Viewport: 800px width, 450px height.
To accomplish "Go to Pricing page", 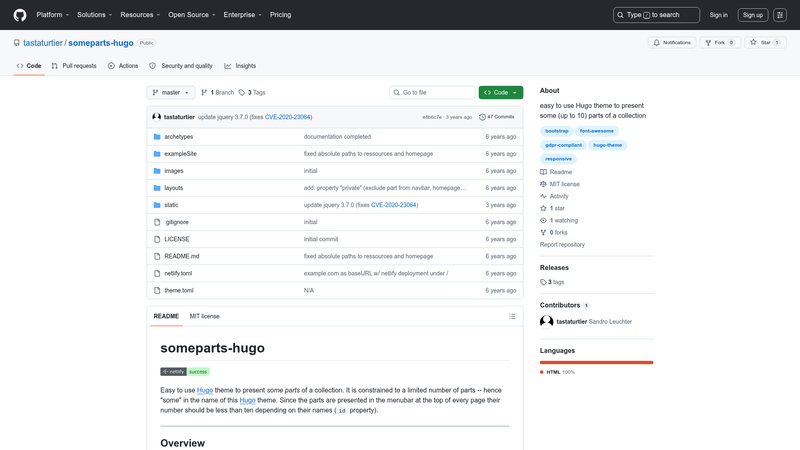I will [281, 15].
